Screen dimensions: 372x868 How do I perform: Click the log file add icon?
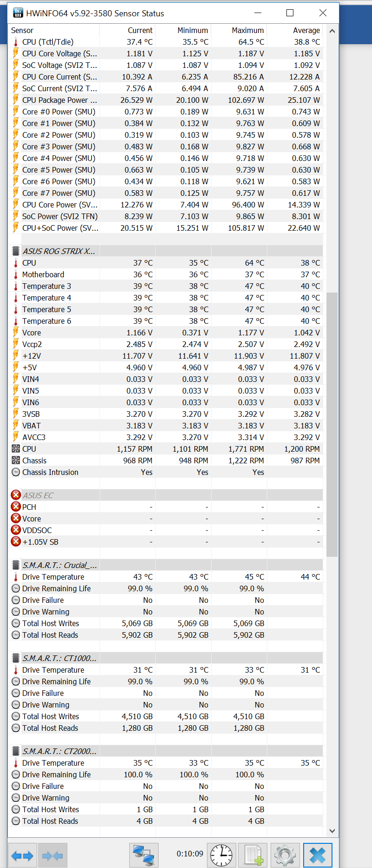click(253, 855)
